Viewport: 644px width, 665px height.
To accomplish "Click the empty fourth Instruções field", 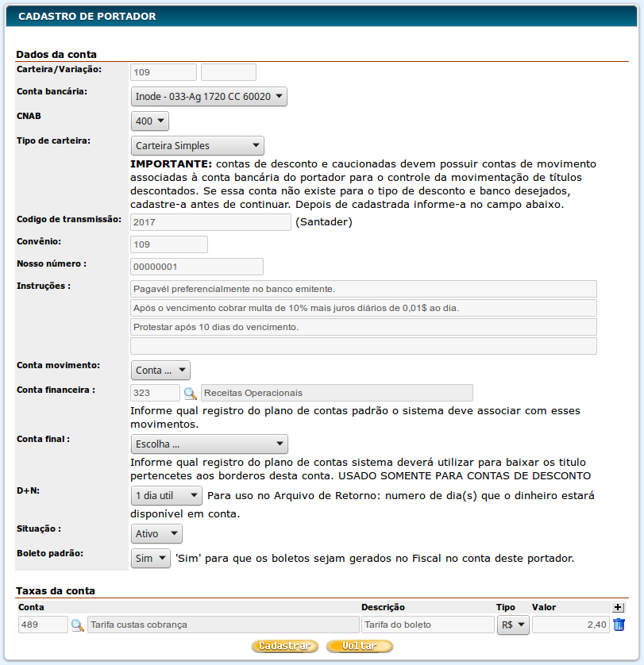I will 363,346.
